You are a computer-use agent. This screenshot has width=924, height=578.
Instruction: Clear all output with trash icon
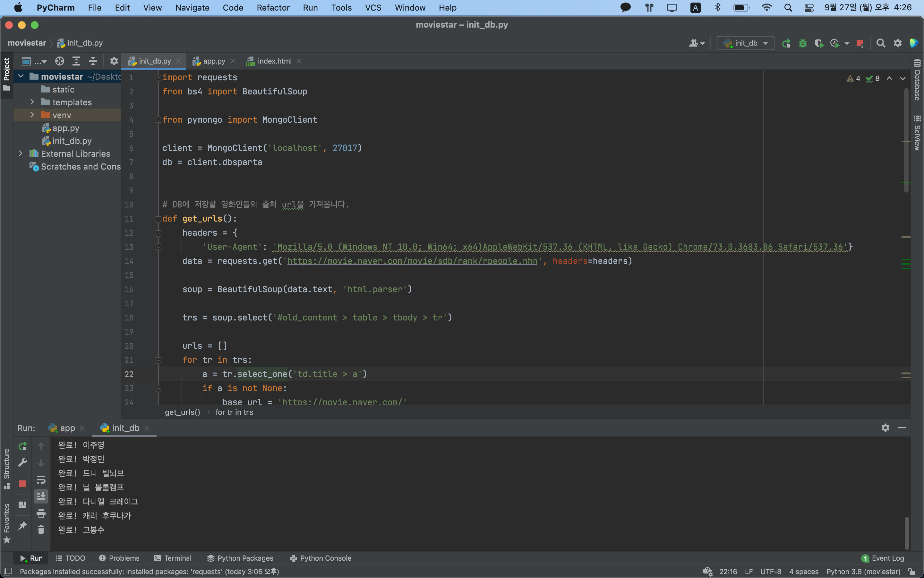click(x=41, y=530)
